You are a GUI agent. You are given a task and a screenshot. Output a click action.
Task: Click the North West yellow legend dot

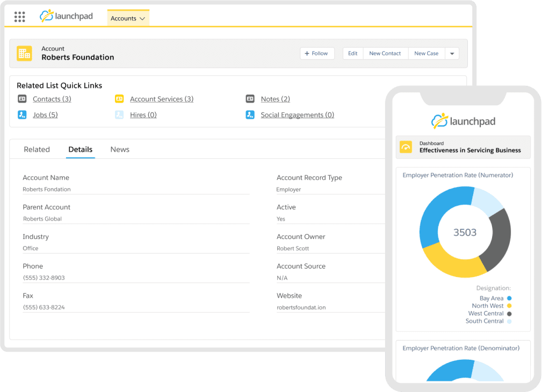coord(509,306)
